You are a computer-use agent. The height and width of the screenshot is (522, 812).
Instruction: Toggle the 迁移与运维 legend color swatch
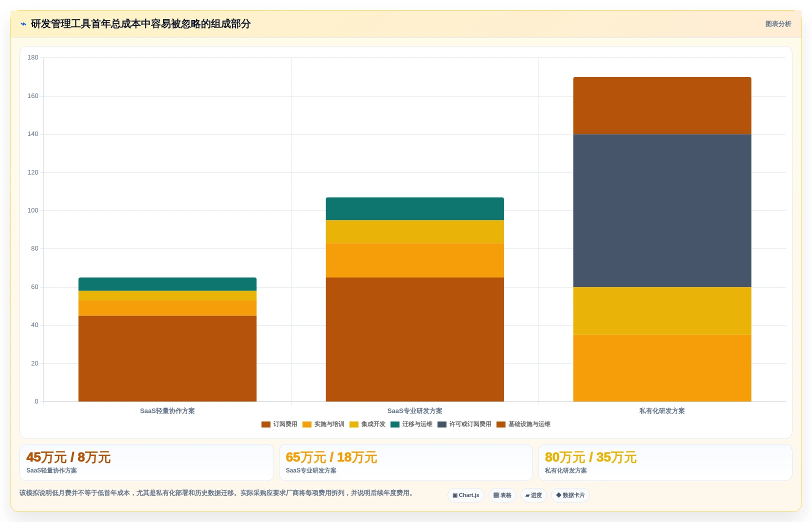[x=395, y=424]
